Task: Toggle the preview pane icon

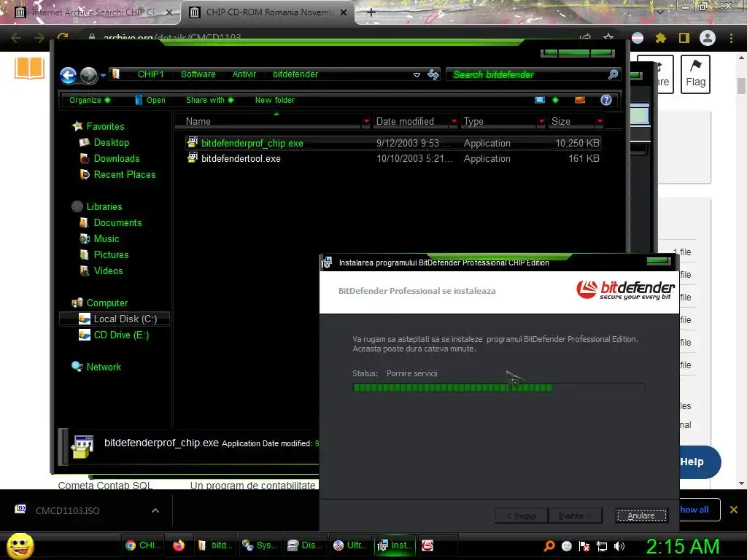Action: click(x=580, y=100)
